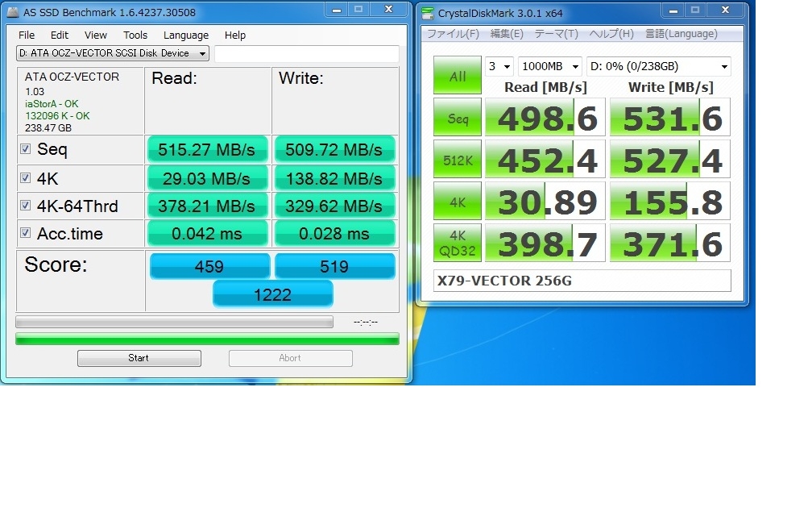812x508 pixels.
Task: Run the green 4K test button
Action: (x=458, y=201)
